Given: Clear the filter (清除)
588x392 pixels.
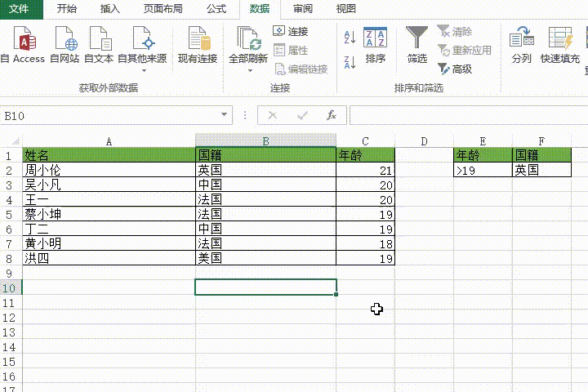Looking at the screenshot, I should click(455, 32).
